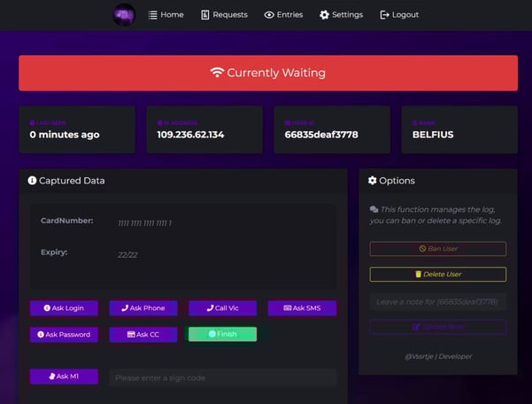This screenshot has width=532, height=404.
Task: Click the @Vssrtje Developer credit text
Action: click(x=438, y=356)
